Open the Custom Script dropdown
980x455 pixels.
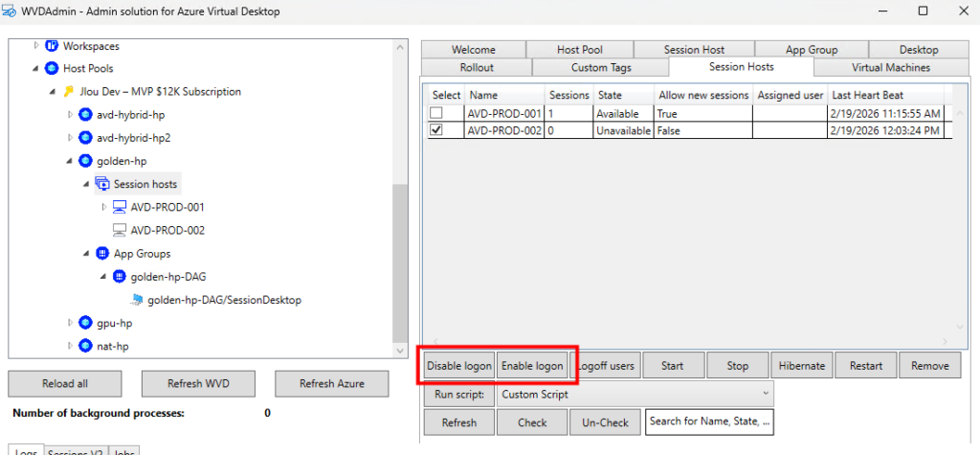pyautogui.click(x=635, y=394)
